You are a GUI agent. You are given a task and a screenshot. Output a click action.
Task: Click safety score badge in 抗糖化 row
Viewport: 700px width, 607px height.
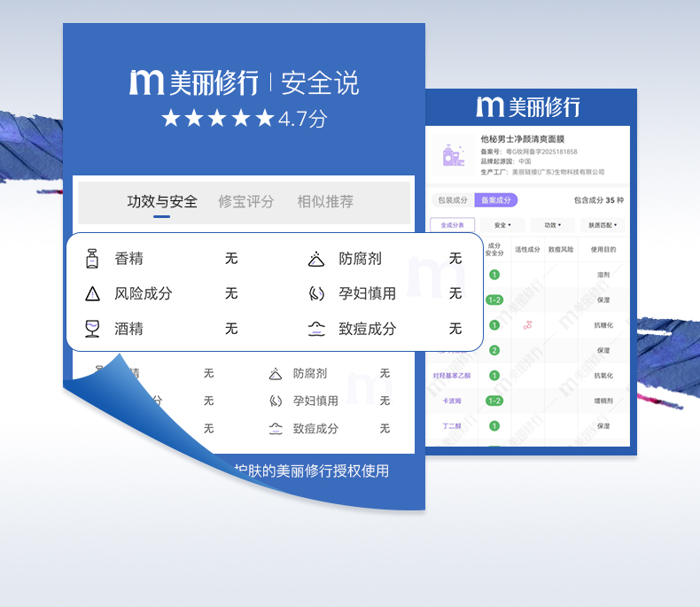coord(494,325)
